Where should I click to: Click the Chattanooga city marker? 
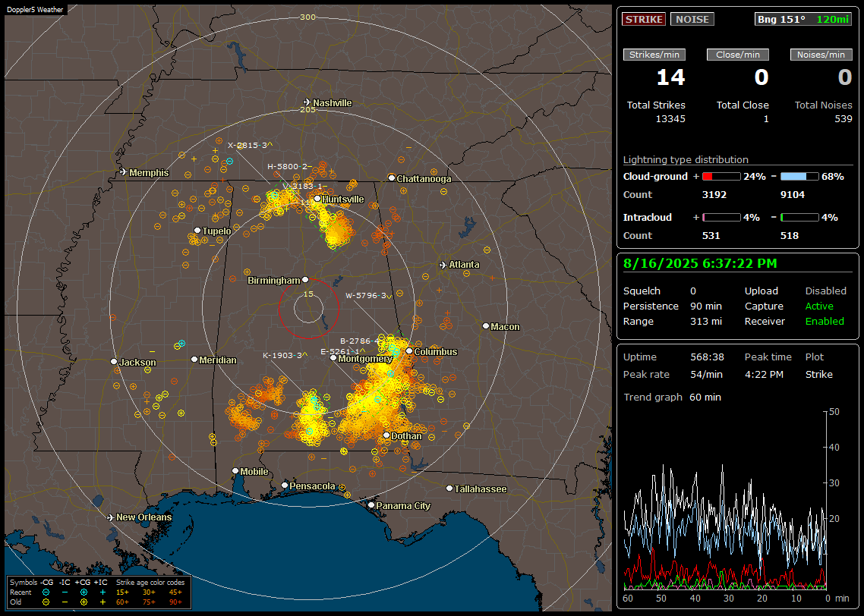tap(392, 178)
